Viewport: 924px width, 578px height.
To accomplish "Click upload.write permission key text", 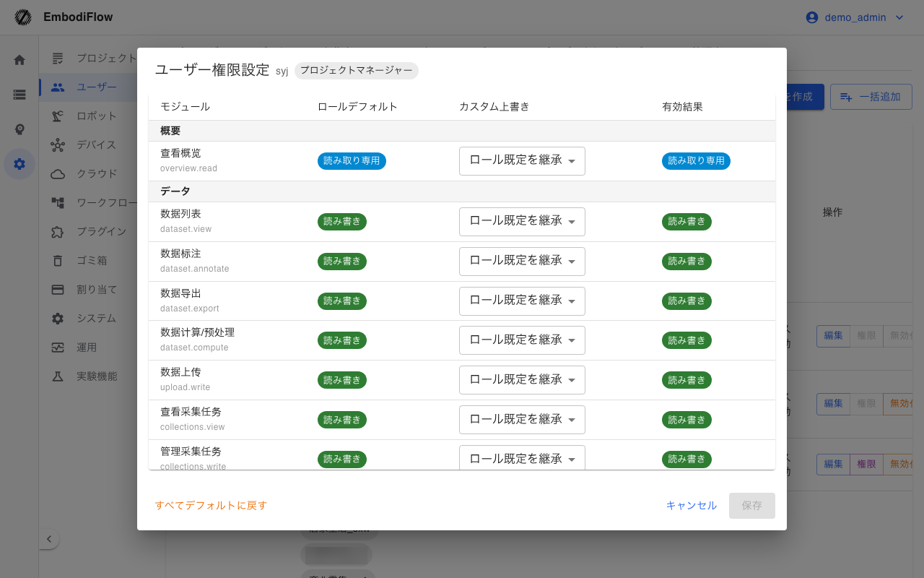I will pyautogui.click(x=185, y=387).
